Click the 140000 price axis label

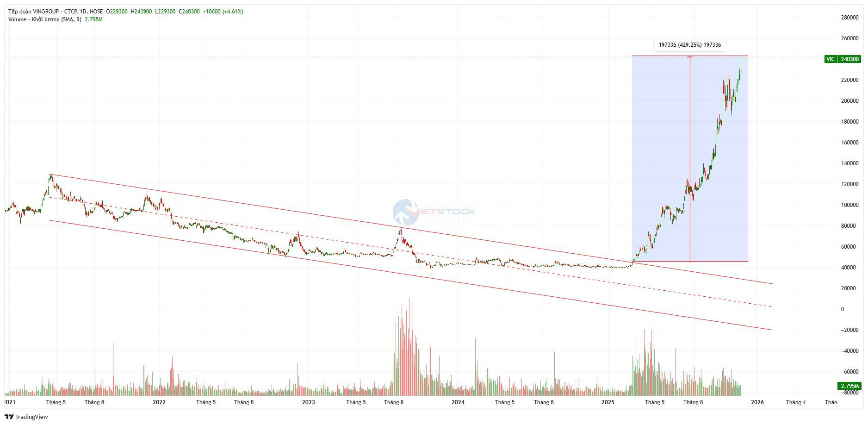pyautogui.click(x=849, y=163)
